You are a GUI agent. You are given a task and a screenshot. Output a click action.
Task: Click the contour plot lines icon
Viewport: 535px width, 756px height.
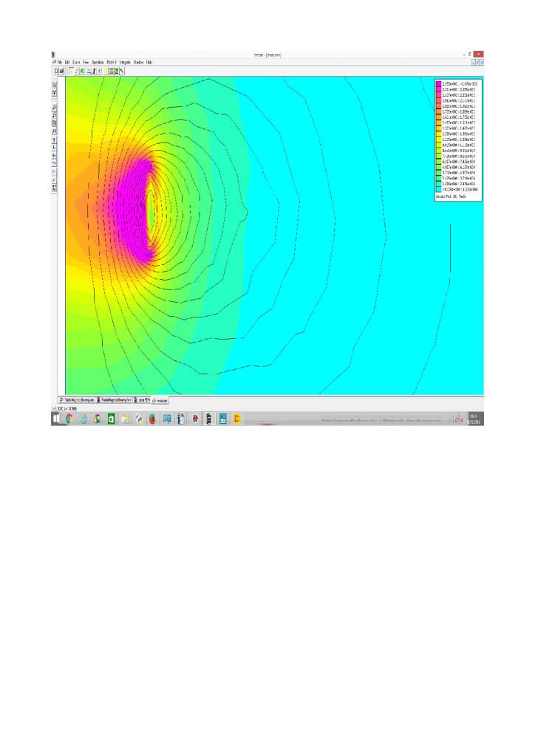[x=112, y=71]
